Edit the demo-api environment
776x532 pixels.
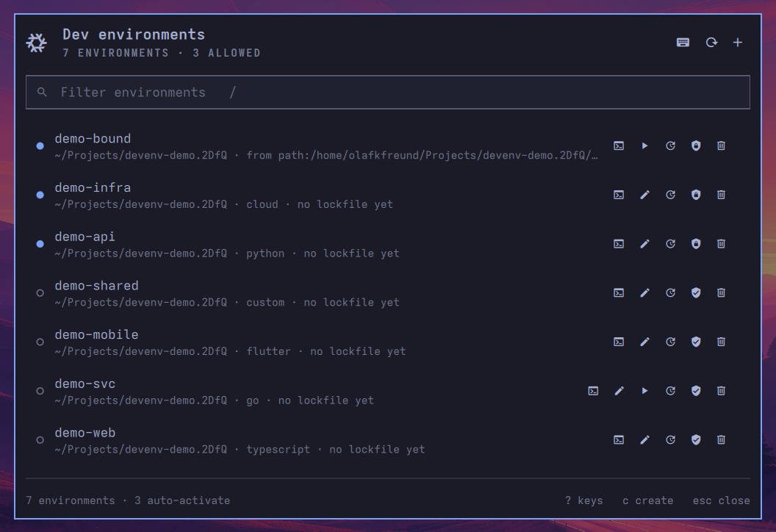pyautogui.click(x=644, y=243)
